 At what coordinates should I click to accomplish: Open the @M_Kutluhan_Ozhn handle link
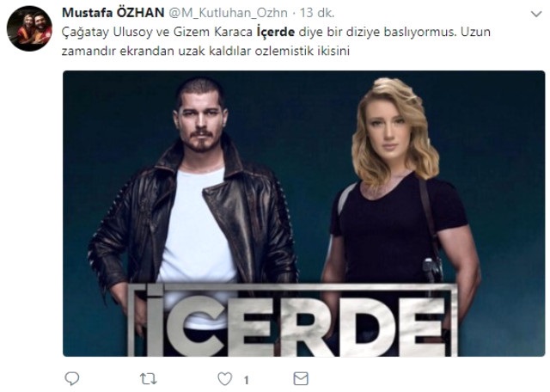(x=229, y=13)
